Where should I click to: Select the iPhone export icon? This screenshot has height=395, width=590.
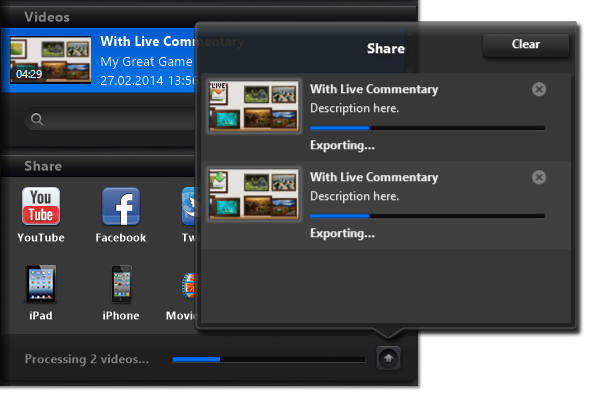121,284
